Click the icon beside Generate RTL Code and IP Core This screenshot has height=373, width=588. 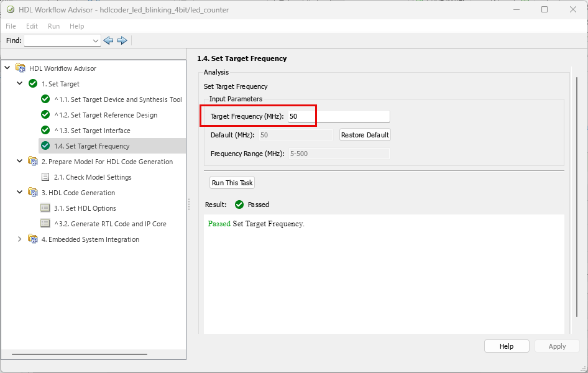[x=46, y=223]
